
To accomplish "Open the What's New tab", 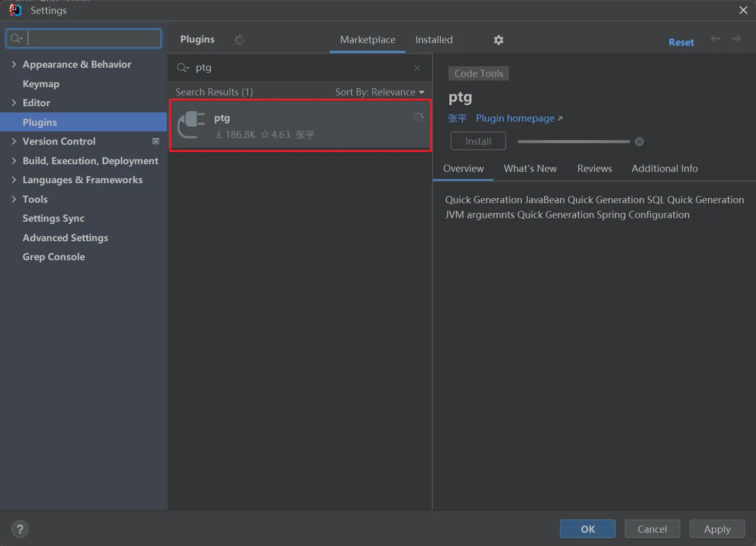I will 530,168.
